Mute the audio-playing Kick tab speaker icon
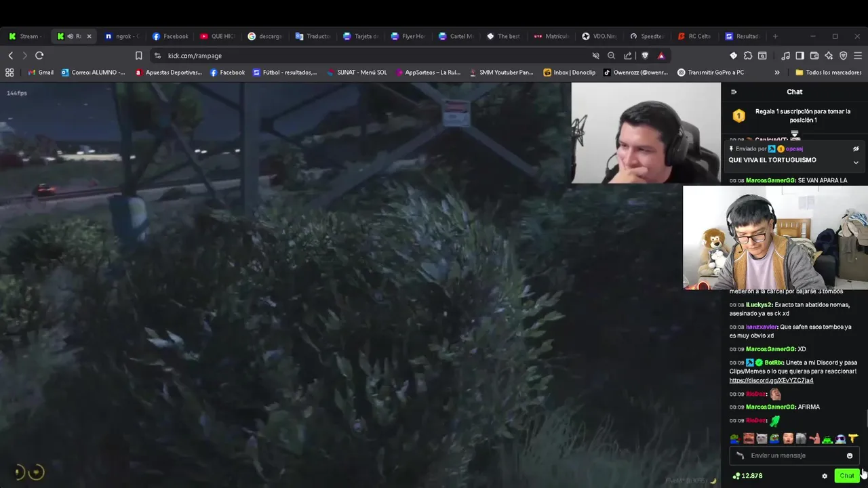The width and height of the screenshot is (868, 488). pyautogui.click(x=70, y=37)
